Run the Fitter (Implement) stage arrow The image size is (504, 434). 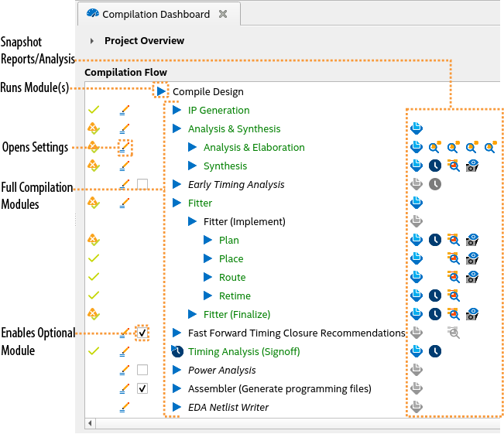(192, 222)
